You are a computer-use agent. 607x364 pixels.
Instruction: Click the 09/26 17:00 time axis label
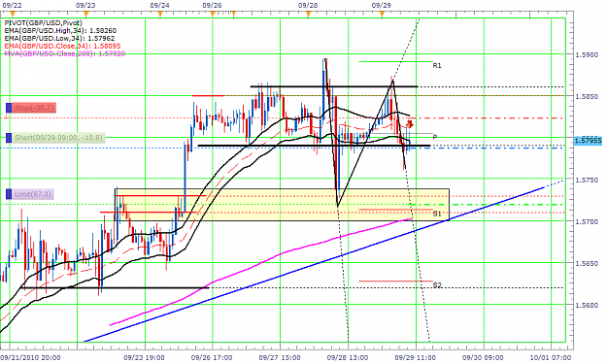212,357
